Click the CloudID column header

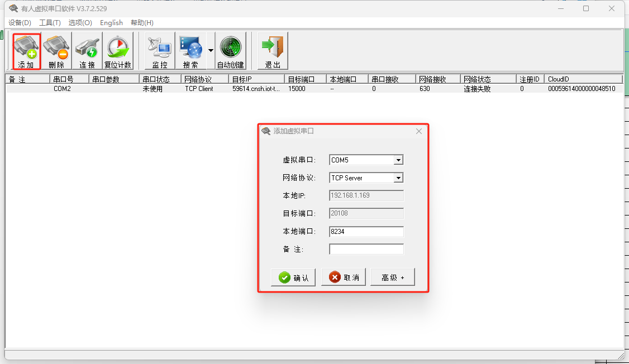(584, 79)
